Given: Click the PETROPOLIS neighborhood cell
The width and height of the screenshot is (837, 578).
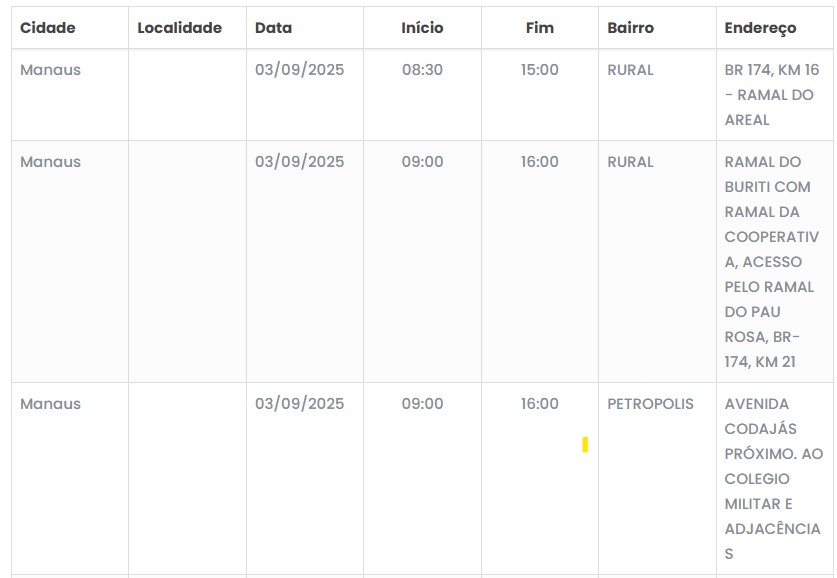Looking at the screenshot, I should (650, 404).
